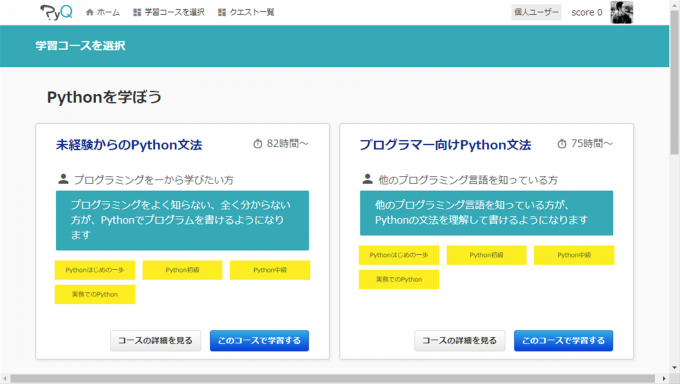Screen dimensions: 680x384
Task: Click the vertical scrollbar down arrow
Action: tap(674, 368)
